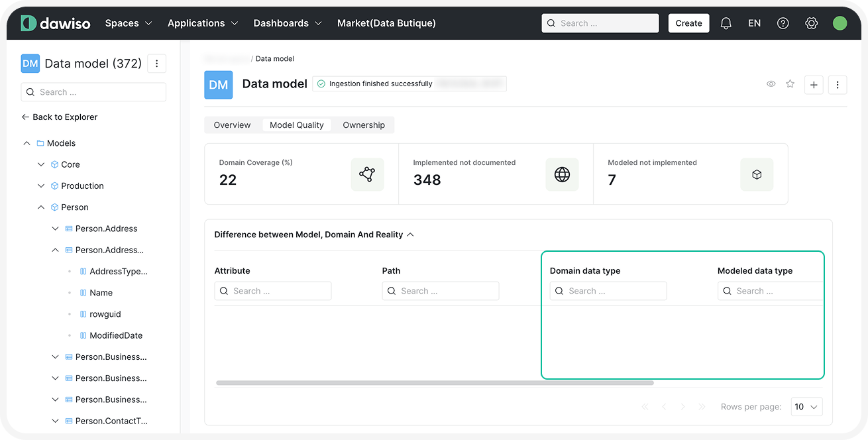This screenshot has width=868, height=440.
Task: Switch to the Ownership tab
Action: [x=364, y=125]
